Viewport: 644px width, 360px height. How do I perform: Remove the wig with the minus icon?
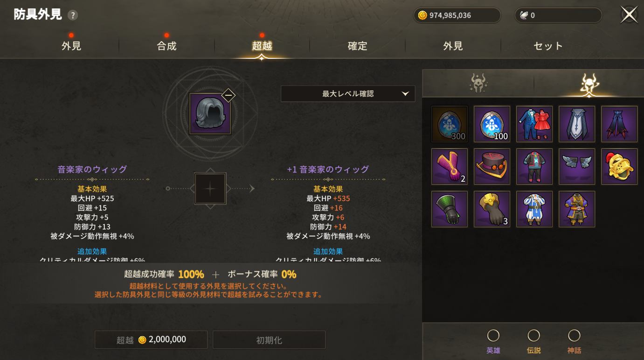tap(228, 95)
